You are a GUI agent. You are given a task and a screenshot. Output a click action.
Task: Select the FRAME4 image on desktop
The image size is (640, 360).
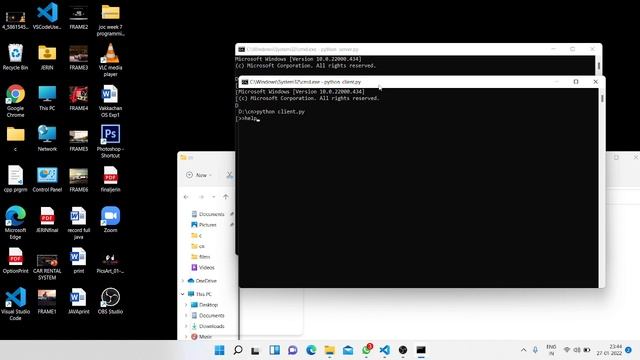tap(78, 98)
